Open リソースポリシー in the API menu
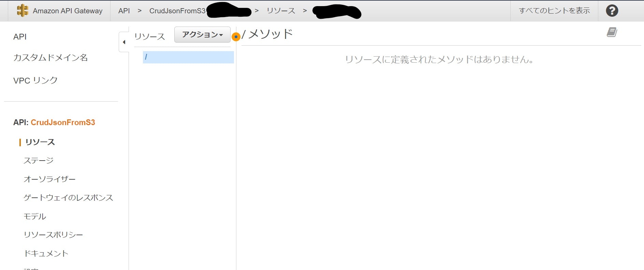The image size is (644, 270). point(53,235)
